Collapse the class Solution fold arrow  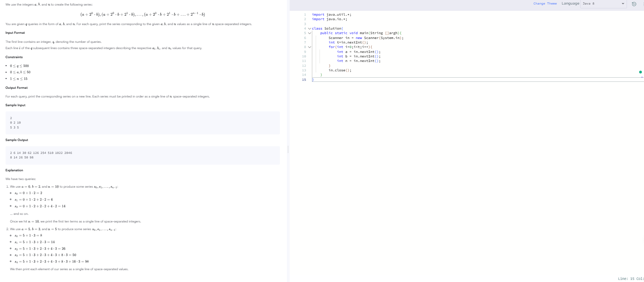click(x=309, y=29)
